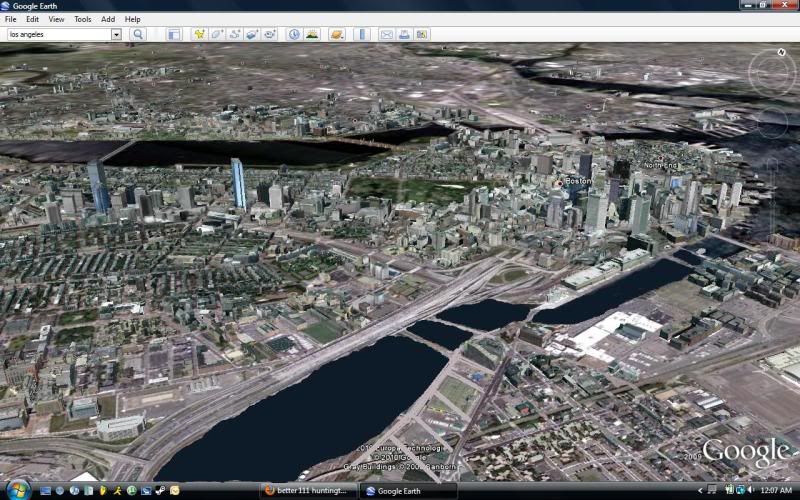Click the Print icon

pos(404,34)
